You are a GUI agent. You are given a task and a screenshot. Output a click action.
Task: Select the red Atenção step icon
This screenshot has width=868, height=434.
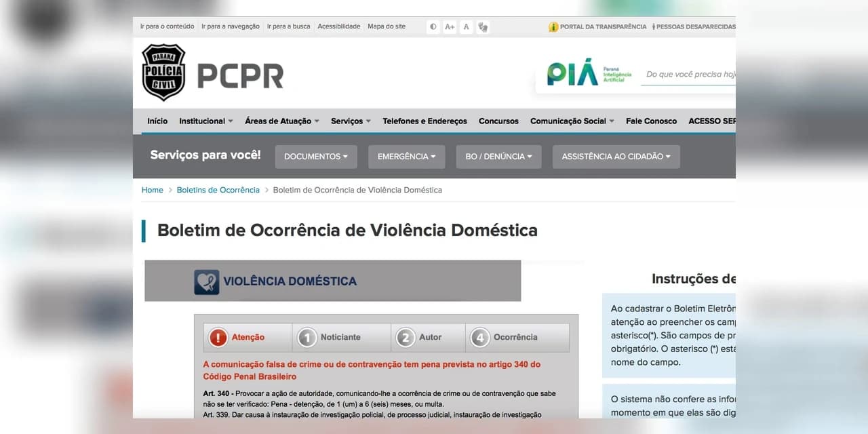tap(218, 337)
